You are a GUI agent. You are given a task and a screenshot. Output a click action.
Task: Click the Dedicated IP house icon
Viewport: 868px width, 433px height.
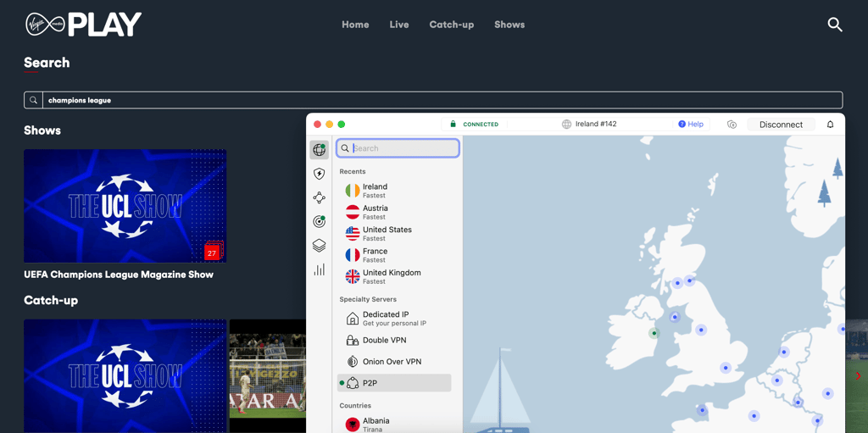tap(352, 319)
